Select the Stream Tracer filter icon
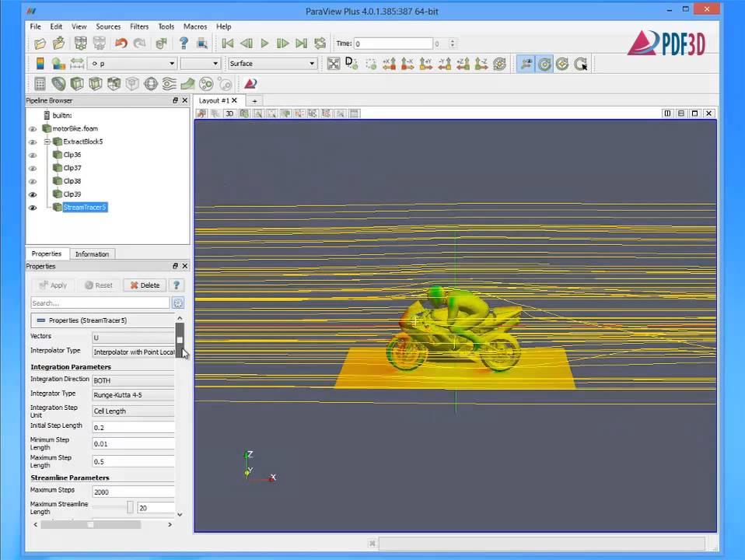745x560 pixels. pyautogui.click(x=170, y=84)
